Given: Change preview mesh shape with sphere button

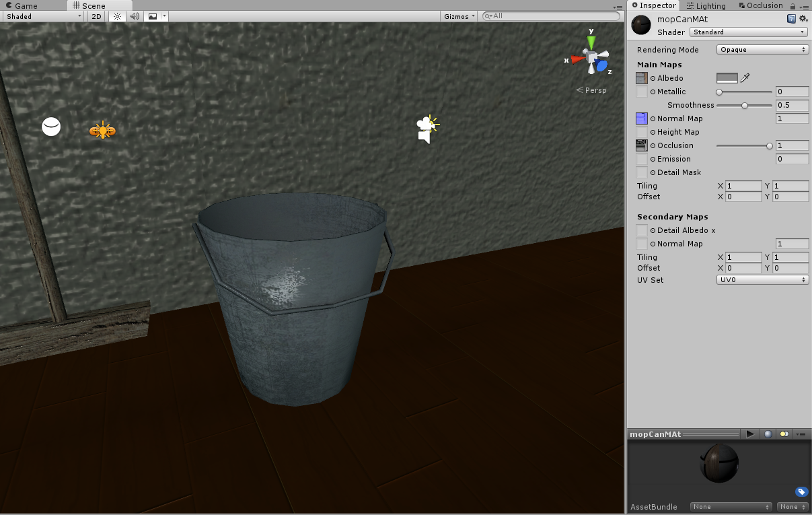Looking at the screenshot, I should tap(768, 434).
